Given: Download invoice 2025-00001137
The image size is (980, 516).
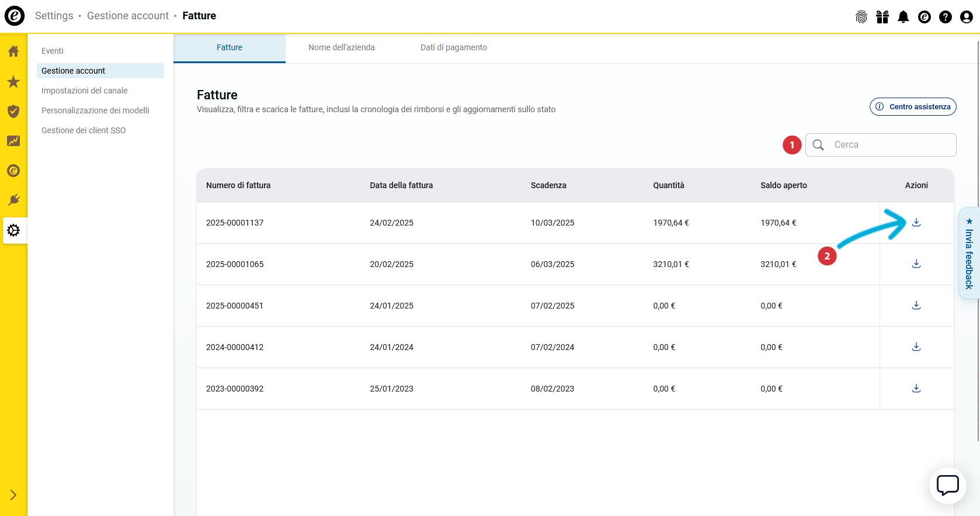Looking at the screenshot, I should [916, 223].
